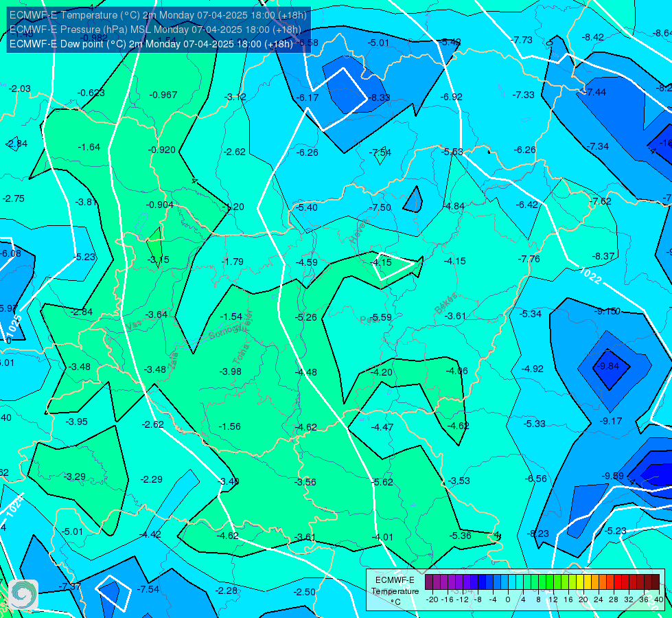The height and width of the screenshot is (618, 672).
Task: Click the -0.904 dew point value
Action: point(160,205)
